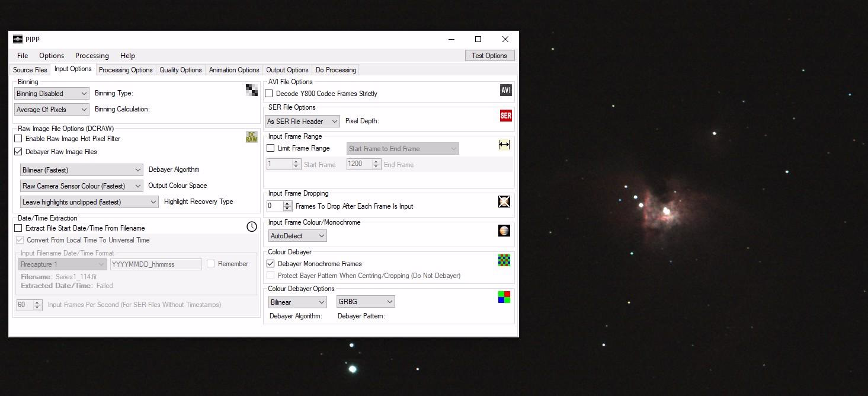Go to the Do Processing tab

[336, 70]
